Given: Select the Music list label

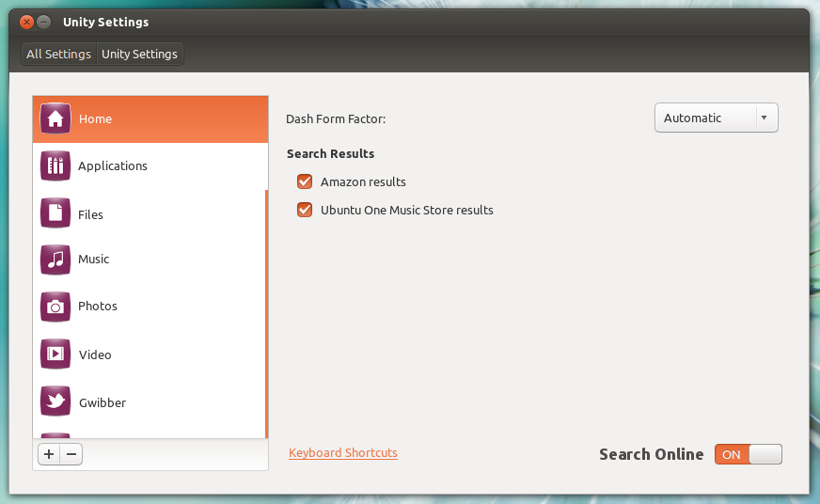Looking at the screenshot, I should pyautogui.click(x=94, y=260).
